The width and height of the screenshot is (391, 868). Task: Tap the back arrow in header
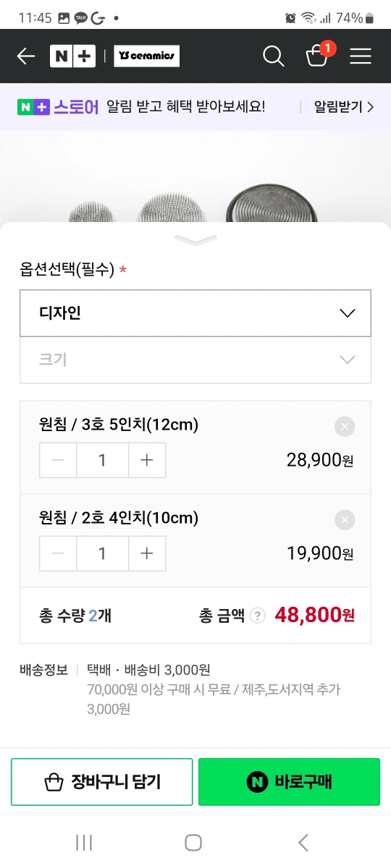coord(26,56)
